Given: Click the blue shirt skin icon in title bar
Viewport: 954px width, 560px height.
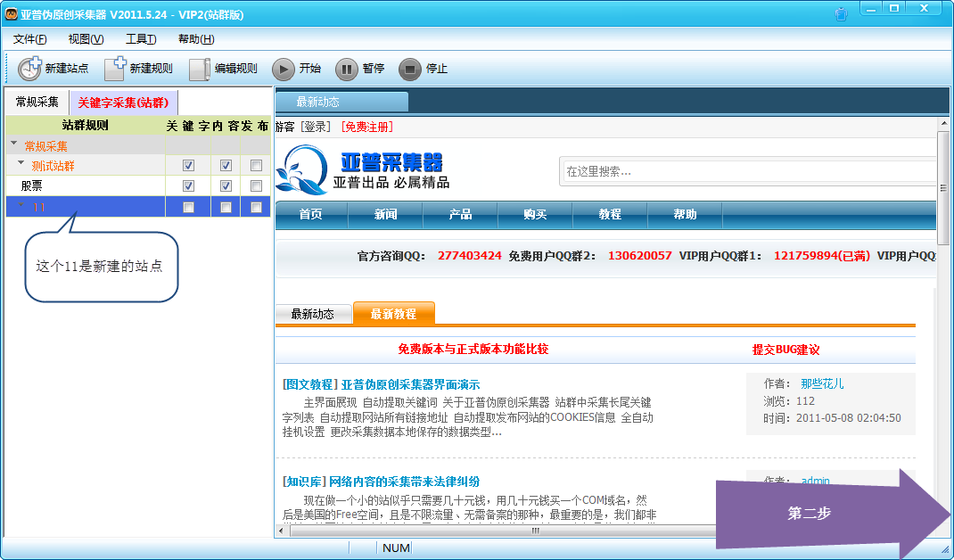Looking at the screenshot, I should click(841, 14).
